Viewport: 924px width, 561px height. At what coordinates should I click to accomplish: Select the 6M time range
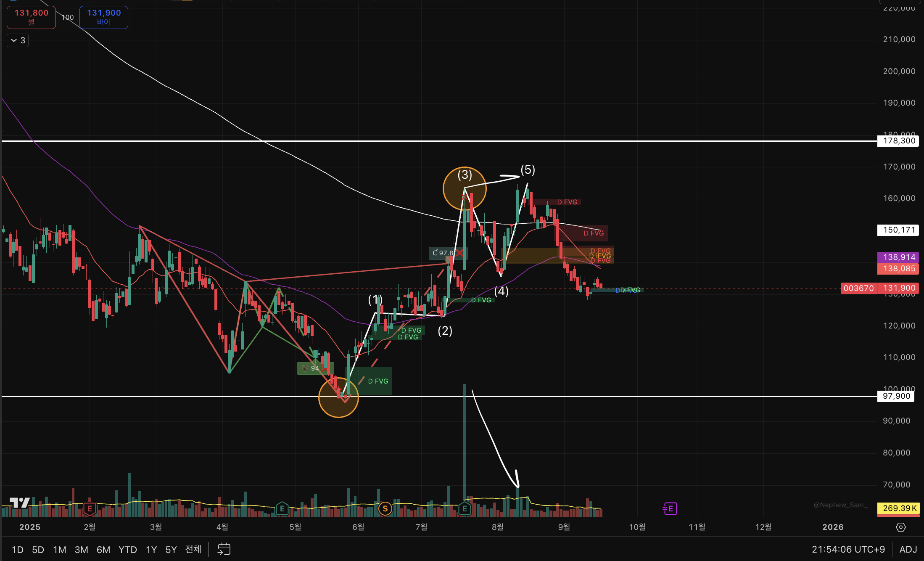(103, 550)
